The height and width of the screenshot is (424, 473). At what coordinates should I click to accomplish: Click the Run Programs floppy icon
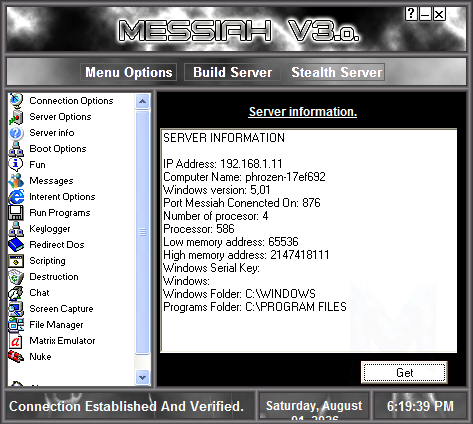pos(16,213)
